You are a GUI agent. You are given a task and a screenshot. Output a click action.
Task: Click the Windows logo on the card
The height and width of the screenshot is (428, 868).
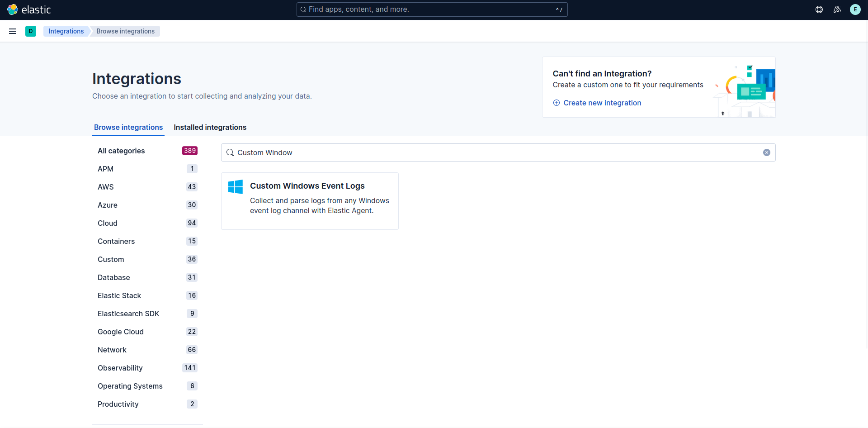click(236, 187)
